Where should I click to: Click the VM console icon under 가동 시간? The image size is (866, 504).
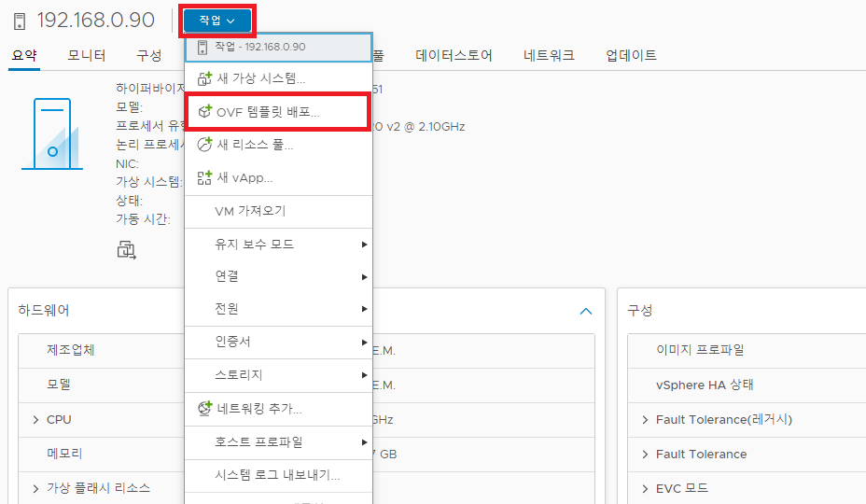[x=127, y=250]
